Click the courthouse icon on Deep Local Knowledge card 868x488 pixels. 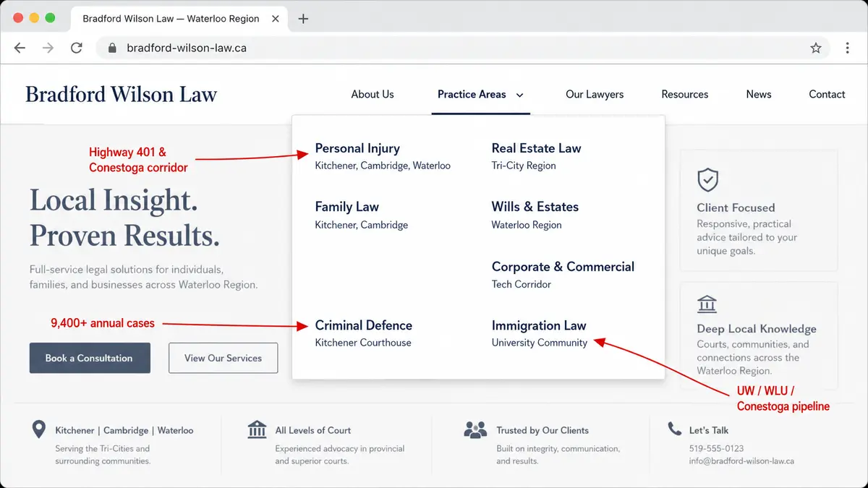[707, 304]
